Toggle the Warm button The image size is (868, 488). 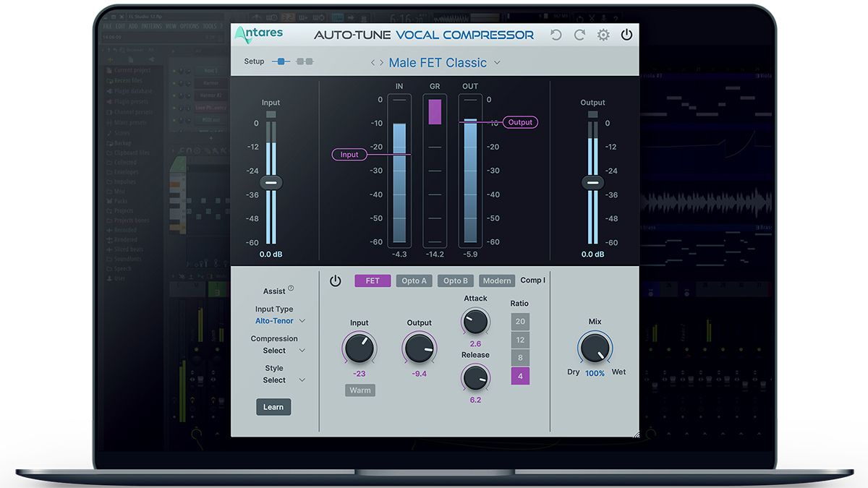point(359,390)
